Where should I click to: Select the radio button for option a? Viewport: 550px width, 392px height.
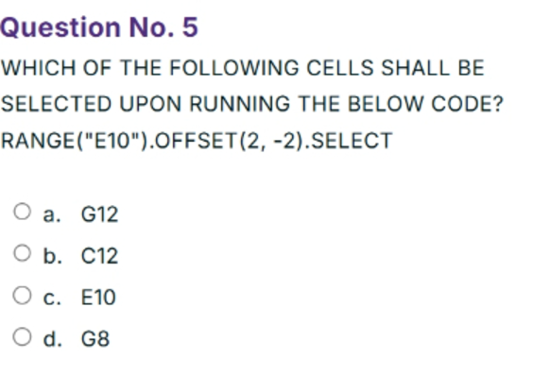[22, 212]
